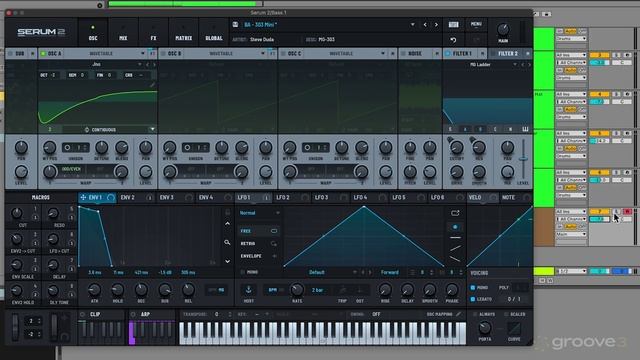Adjust the Filter CUTOFF knob

click(x=456, y=147)
